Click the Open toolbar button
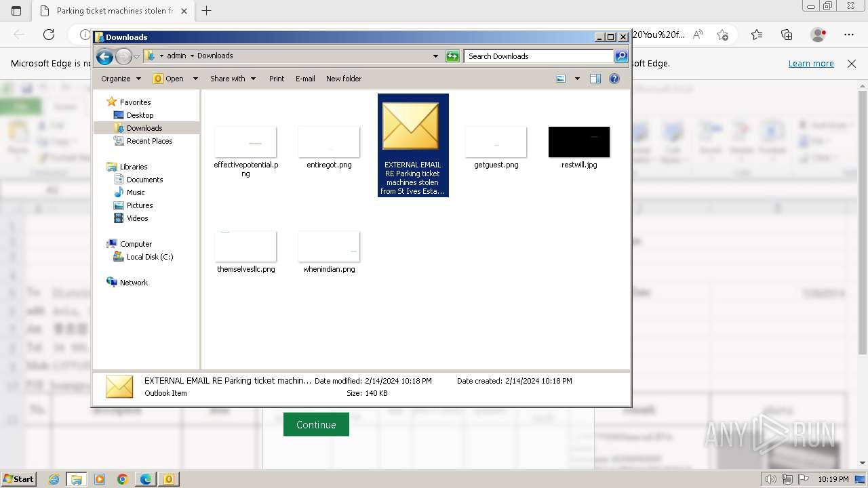 click(x=169, y=79)
